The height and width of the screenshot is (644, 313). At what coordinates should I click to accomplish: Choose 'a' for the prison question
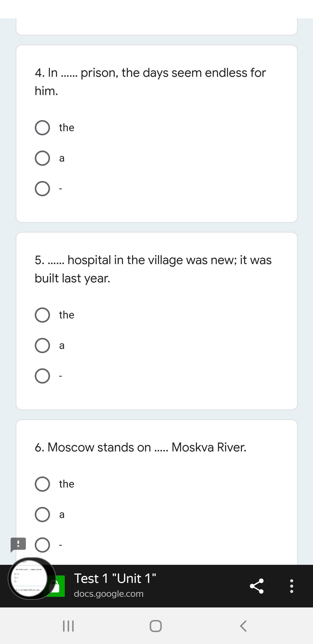click(42, 158)
